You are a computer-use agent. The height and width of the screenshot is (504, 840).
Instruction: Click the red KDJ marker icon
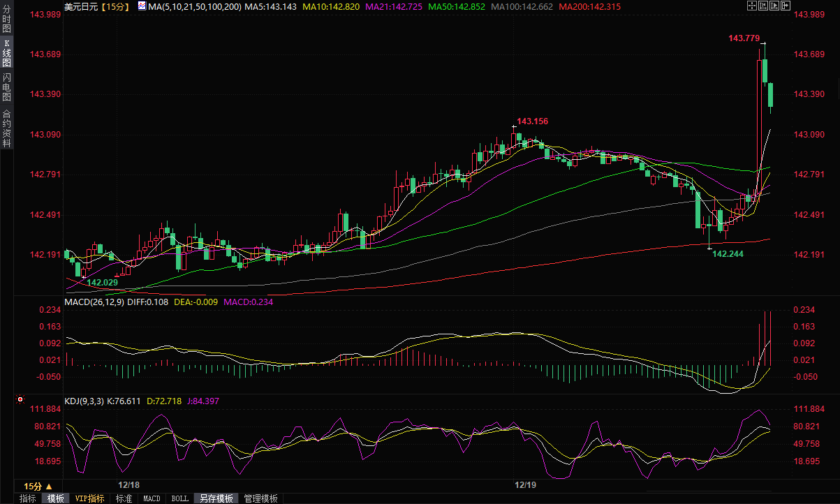pyautogui.click(x=20, y=400)
